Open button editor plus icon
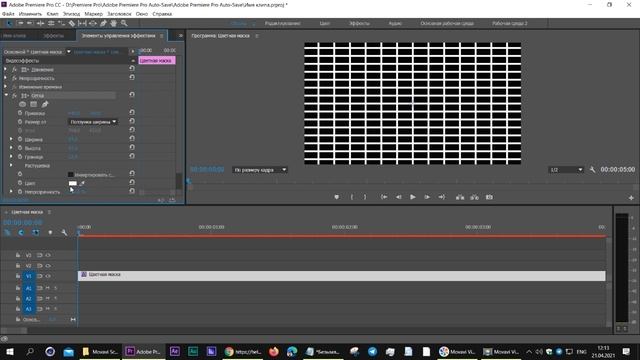This screenshot has height=360, width=640. [x=631, y=198]
